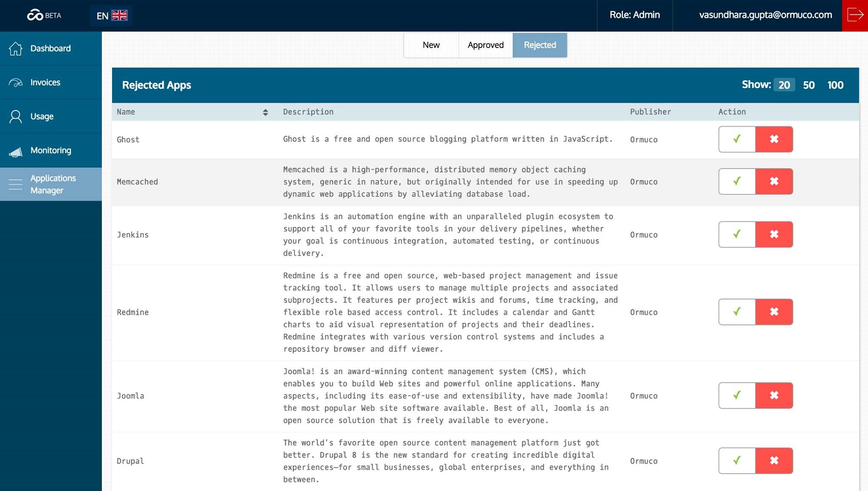Click the Redmine app name cell

(x=132, y=312)
